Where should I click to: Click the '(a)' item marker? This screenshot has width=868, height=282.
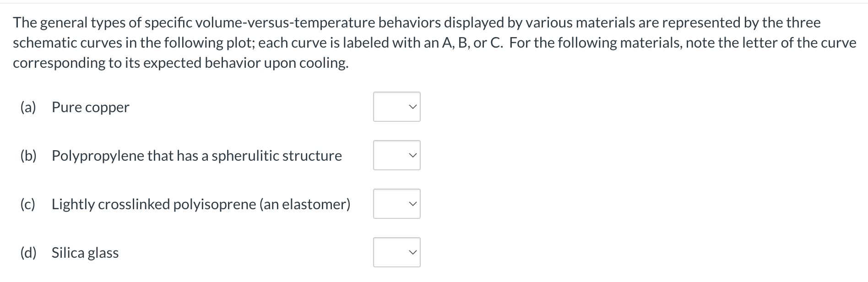28,107
